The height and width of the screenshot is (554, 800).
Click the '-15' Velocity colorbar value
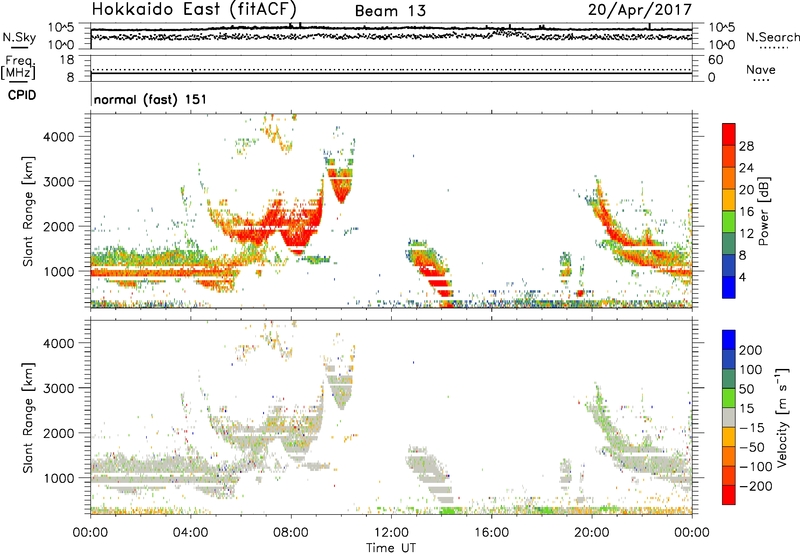pyautogui.click(x=751, y=428)
